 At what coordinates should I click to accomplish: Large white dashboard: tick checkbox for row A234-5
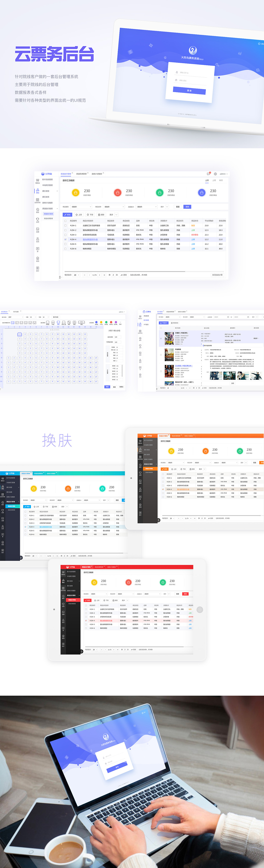tap(66, 244)
